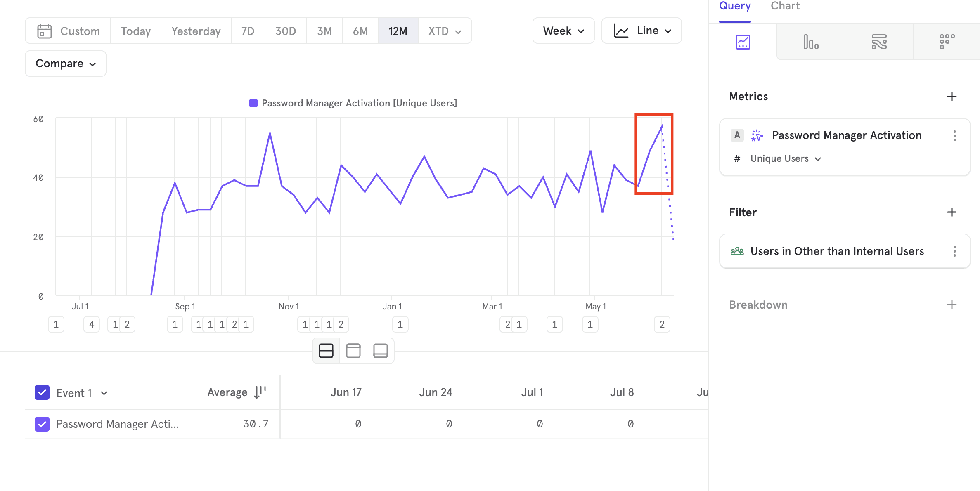Click the Jul 1 table column header
Image resolution: width=980 pixels, height=491 pixels.
(x=532, y=392)
